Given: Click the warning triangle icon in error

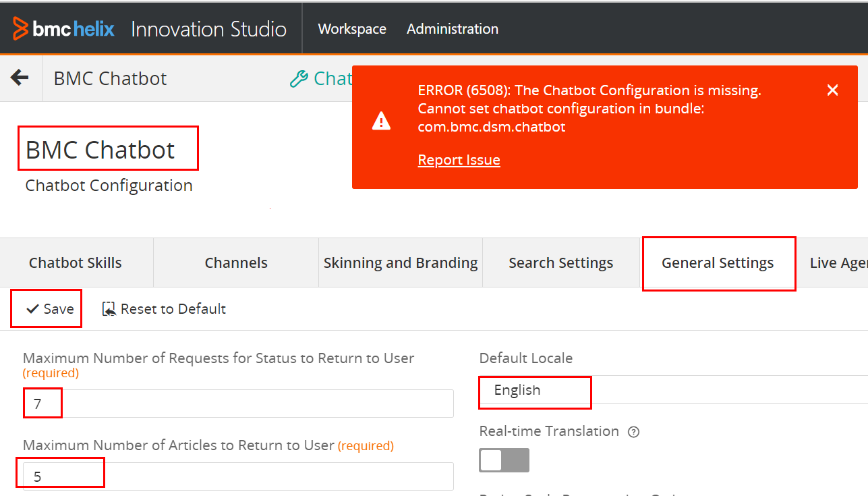Looking at the screenshot, I should click(x=381, y=121).
